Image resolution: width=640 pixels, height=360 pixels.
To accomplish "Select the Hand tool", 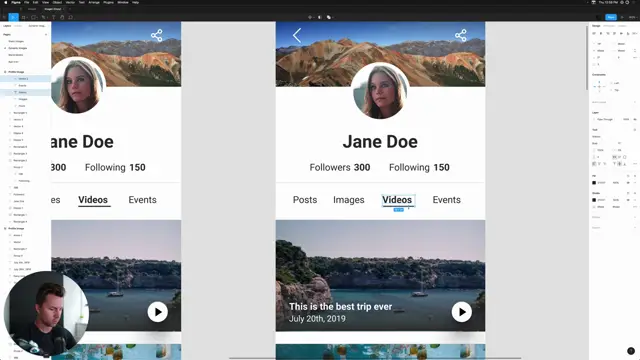I will [62, 17].
